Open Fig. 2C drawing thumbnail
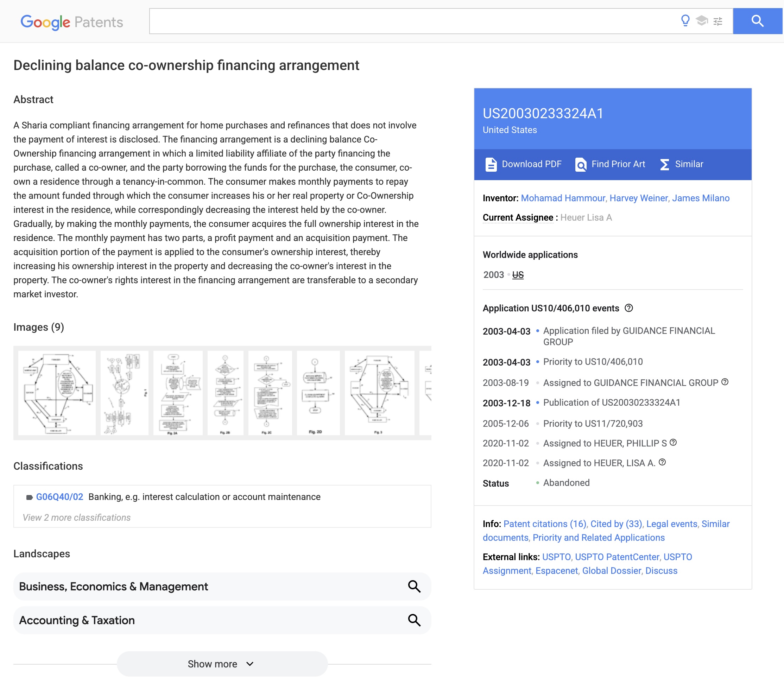Viewport: 784px width, 691px height. coord(270,393)
